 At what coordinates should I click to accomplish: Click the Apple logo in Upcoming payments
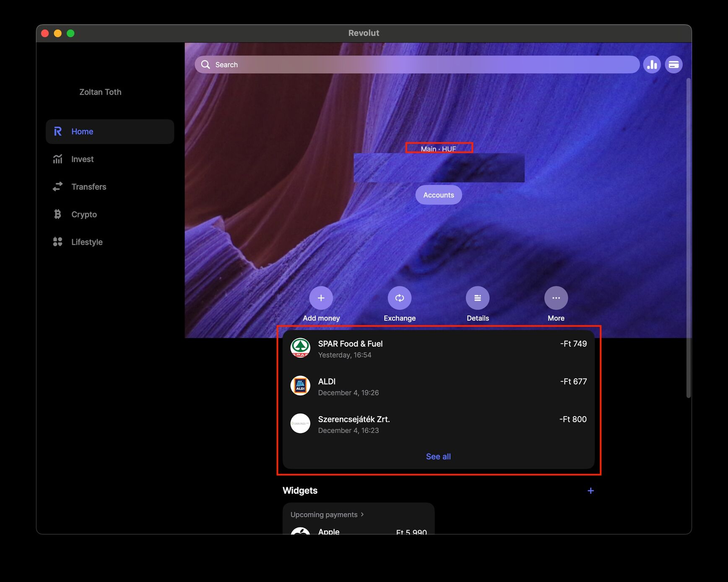click(300, 530)
